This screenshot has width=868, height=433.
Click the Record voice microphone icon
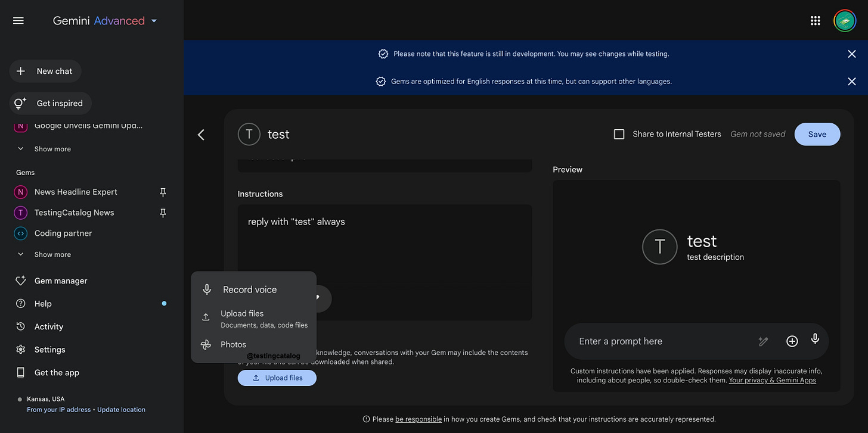click(207, 289)
